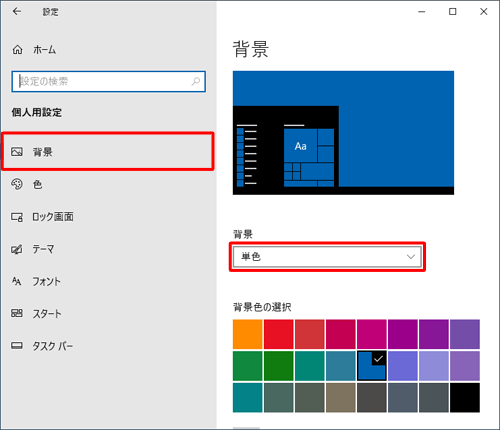Click the back arrow icon
The width and height of the screenshot is (500, 430).
pos(17,12)
